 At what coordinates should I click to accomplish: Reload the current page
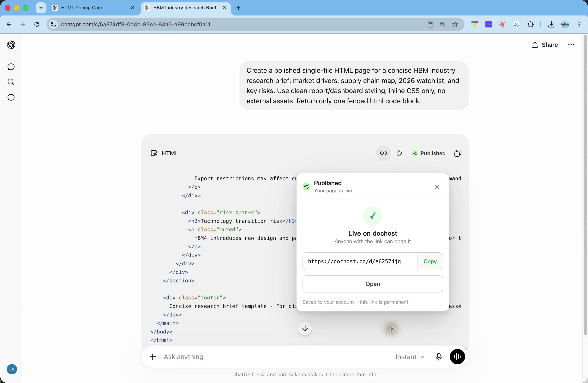click(x=37, y=24)
